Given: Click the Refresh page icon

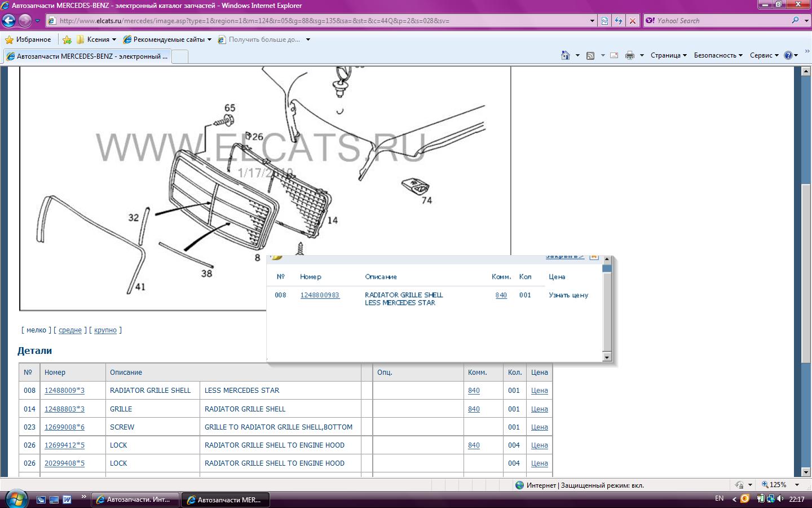Looking at the screenshot, I should 619,21.
